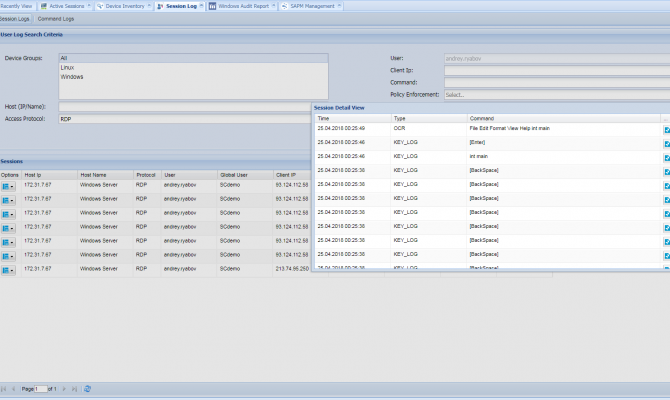Click the Session Detail View title
The image size is (670, 400).
(x=339, y=108)
